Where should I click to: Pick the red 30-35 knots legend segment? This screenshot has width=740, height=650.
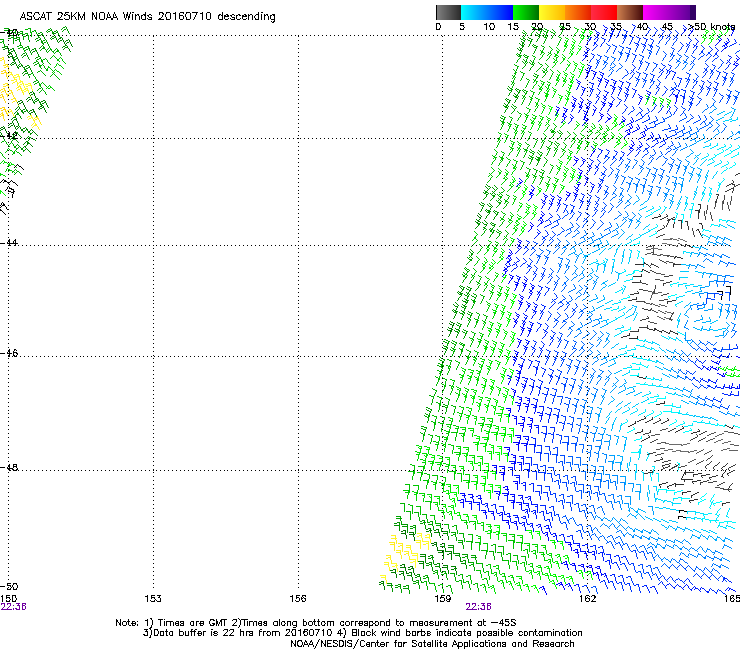point(604,12)
